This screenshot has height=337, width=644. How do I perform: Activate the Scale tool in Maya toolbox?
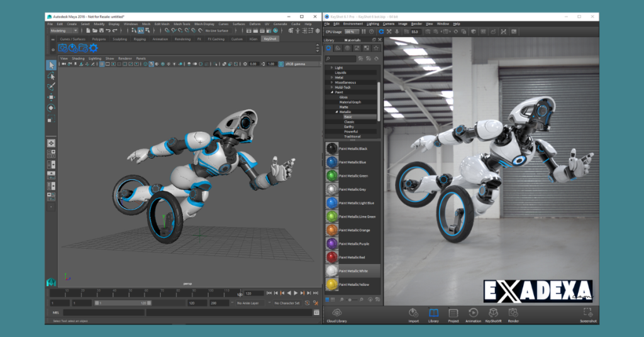(51, 119)
